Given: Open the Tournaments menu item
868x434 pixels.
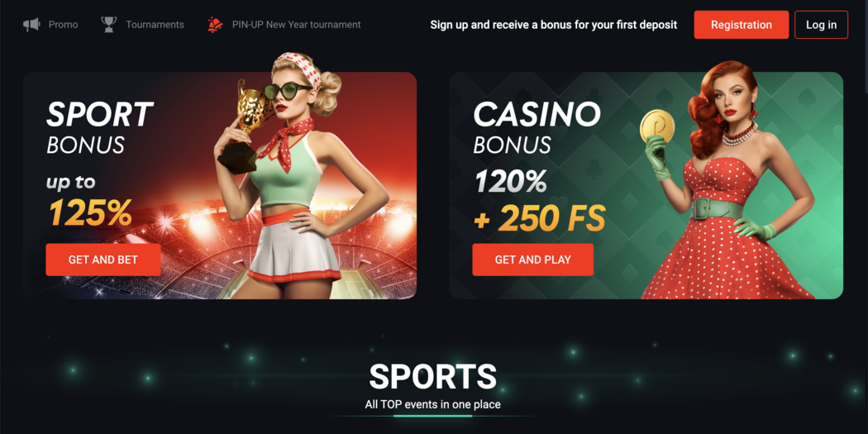Looking at the screenshot, I should pyautogui.click(x=155, y=25).
